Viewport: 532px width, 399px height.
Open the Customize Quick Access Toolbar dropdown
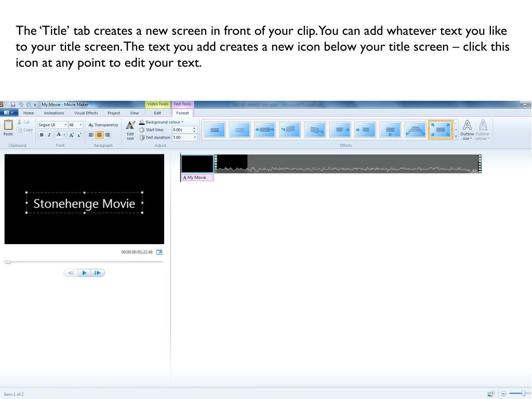coord(35,105)
